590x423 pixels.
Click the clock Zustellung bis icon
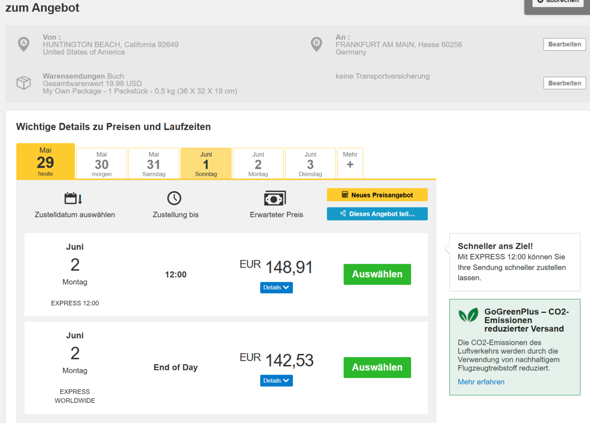174,198
